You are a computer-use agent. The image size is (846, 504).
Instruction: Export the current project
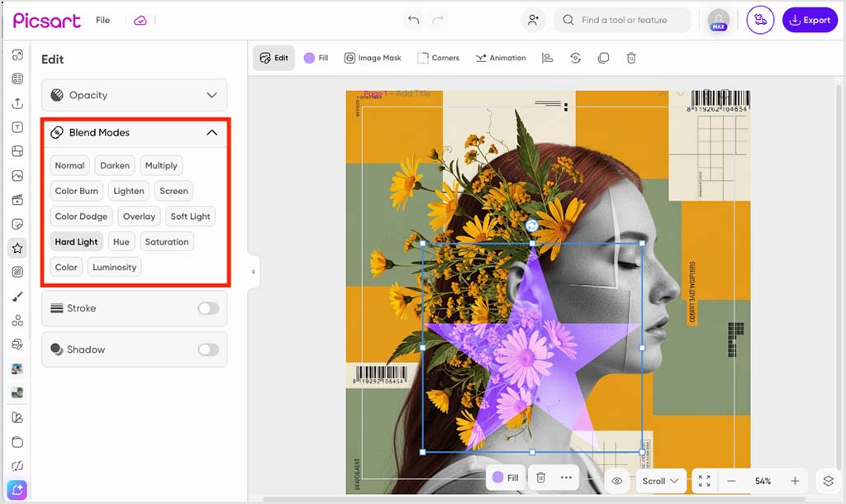coord(810,19)
